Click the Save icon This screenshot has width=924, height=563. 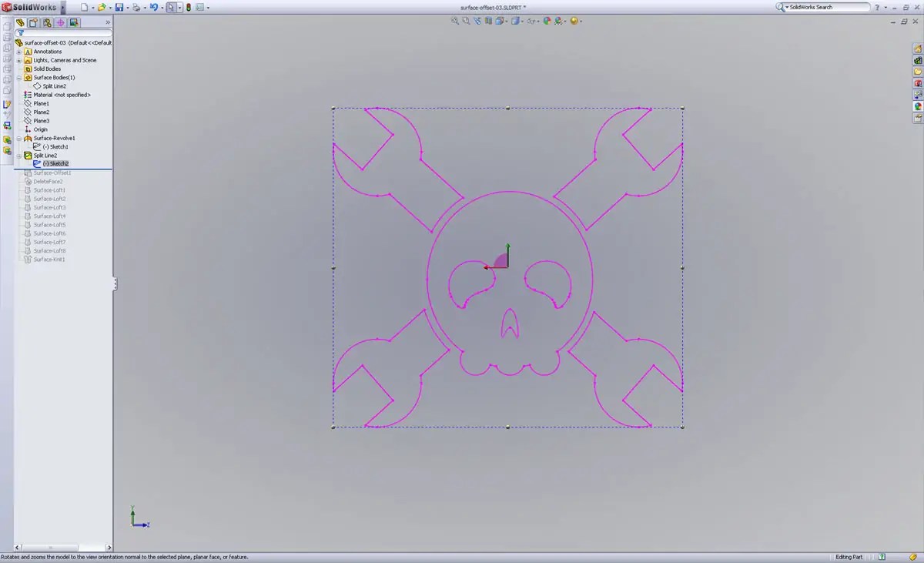click(x=119, y=7)
